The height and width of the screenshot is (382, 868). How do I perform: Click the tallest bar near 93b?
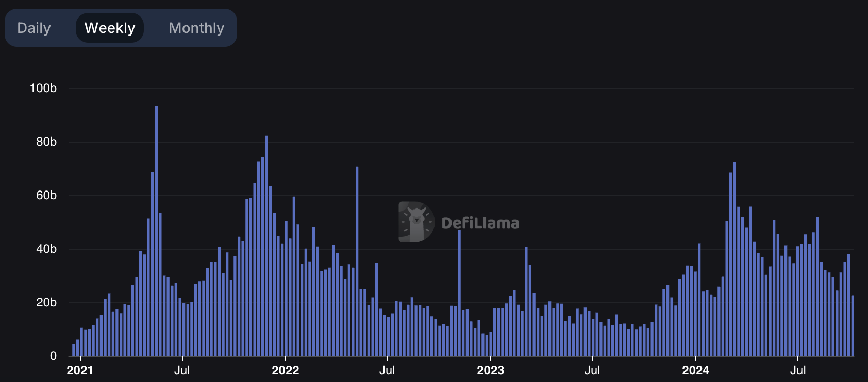[156, 231]
